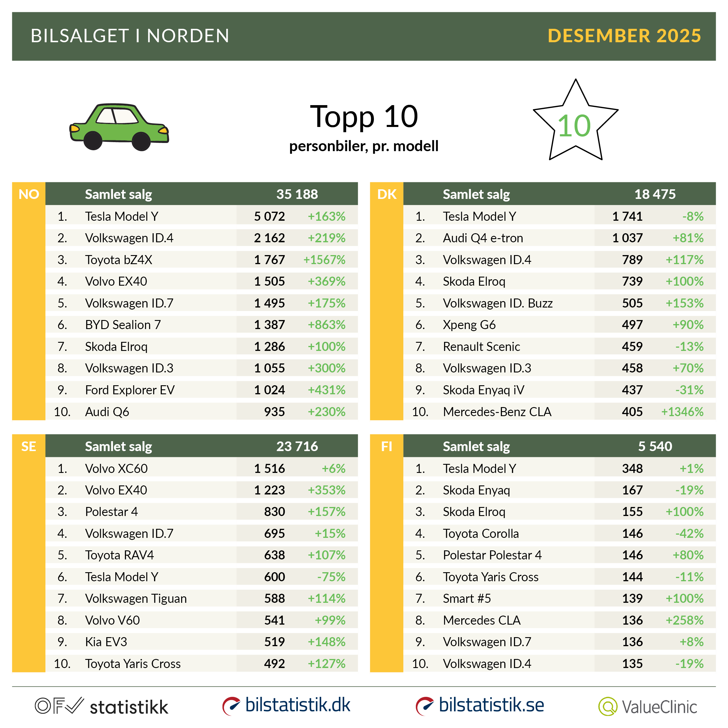Click the DESEMBER 2025 heading

point(624,36)
